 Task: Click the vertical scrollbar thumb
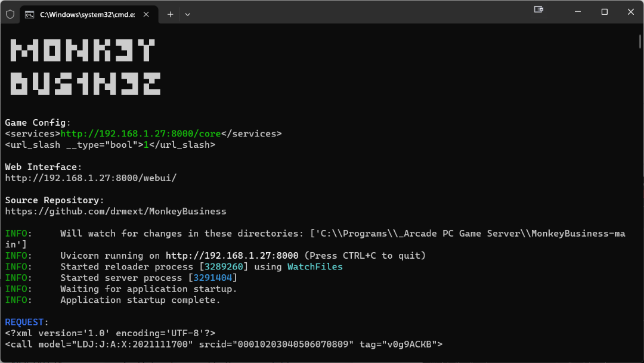(640, 42)
